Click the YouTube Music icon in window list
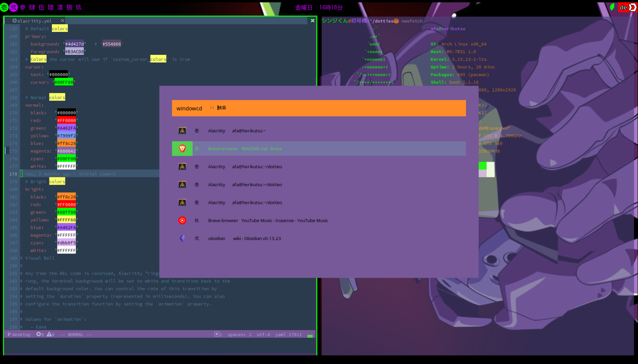The width and height of the screenshot is (638, 364). (182, 220)
